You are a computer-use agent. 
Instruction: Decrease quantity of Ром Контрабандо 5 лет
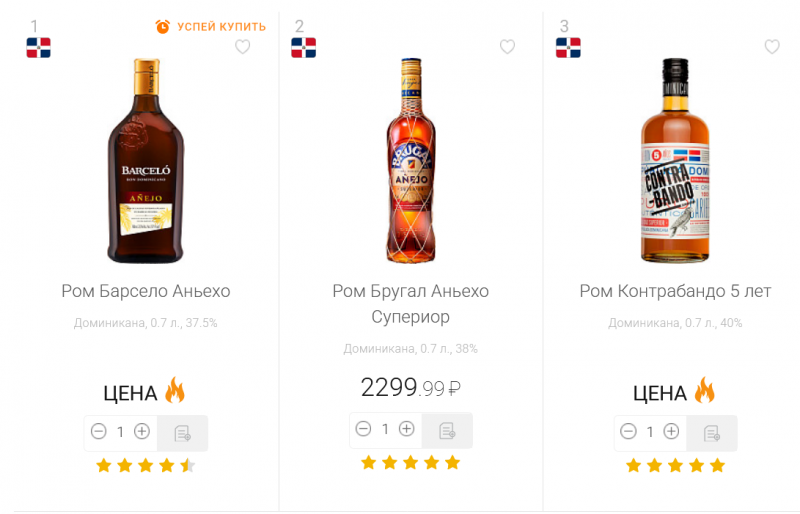coord(628,432)
